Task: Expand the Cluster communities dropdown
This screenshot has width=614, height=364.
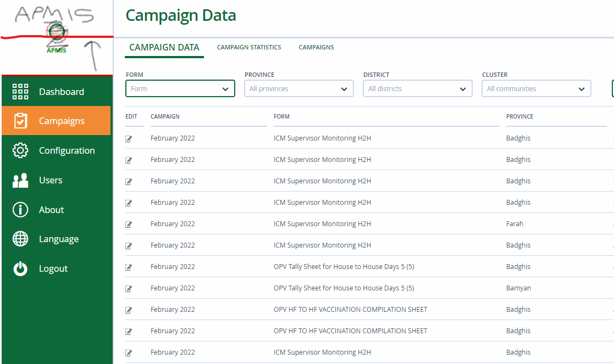Action: click(x=536, y=88)
